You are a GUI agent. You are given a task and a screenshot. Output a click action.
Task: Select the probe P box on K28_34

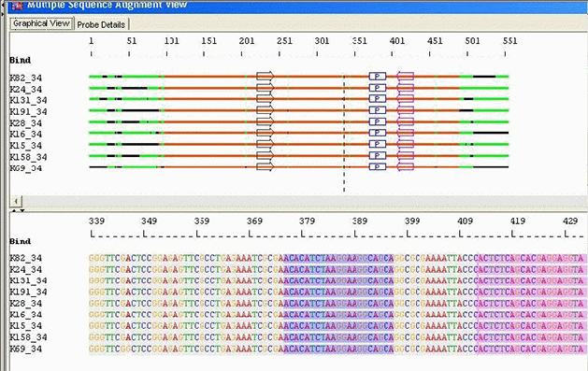click(x=378, y=121)
